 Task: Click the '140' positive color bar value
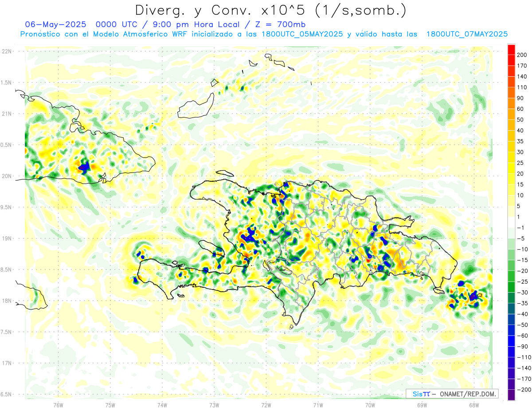tap(522, 76)
